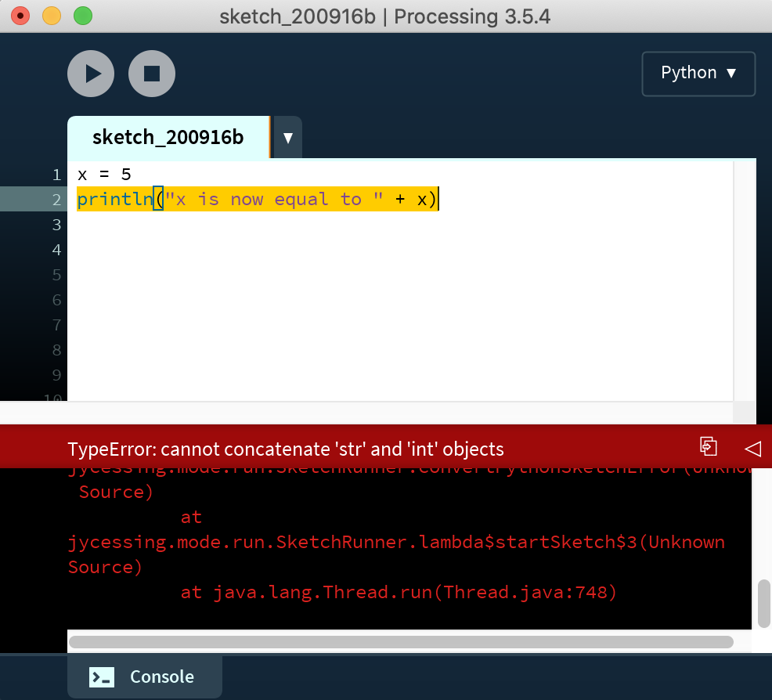Viewport: 772px width, 700px height.
Task: Click line number 1 in the gutter
Action: [x=56, y=175]
